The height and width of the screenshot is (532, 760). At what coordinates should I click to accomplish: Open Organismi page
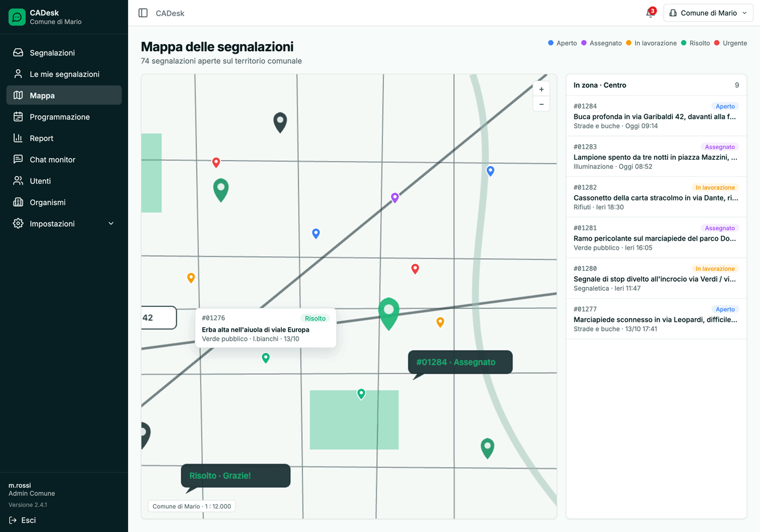64,202
